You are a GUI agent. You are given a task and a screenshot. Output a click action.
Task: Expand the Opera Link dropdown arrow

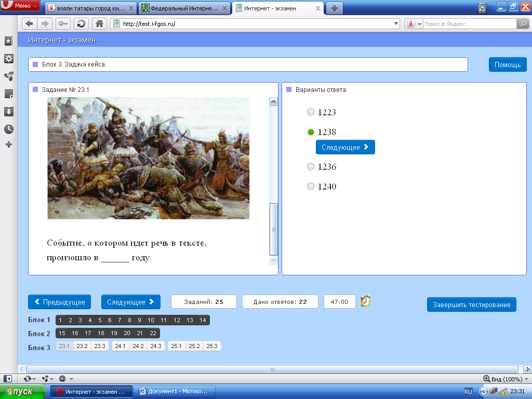click(x=34, y=379)
